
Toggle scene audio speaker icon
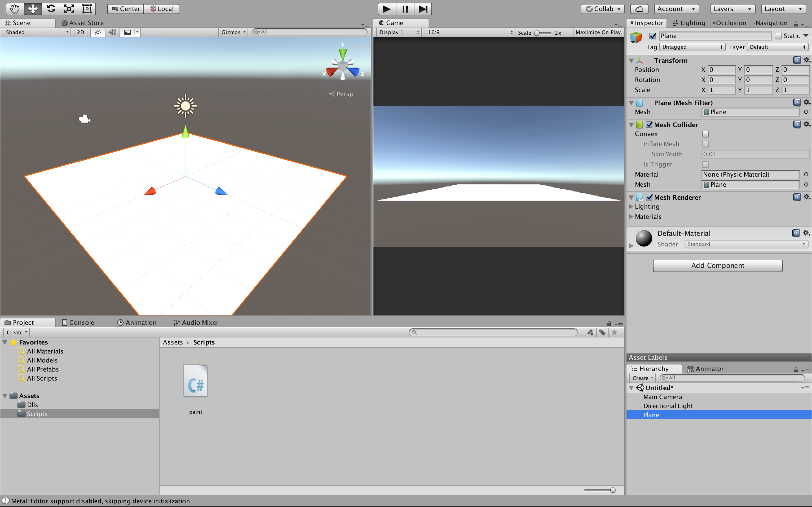point(112,32)
